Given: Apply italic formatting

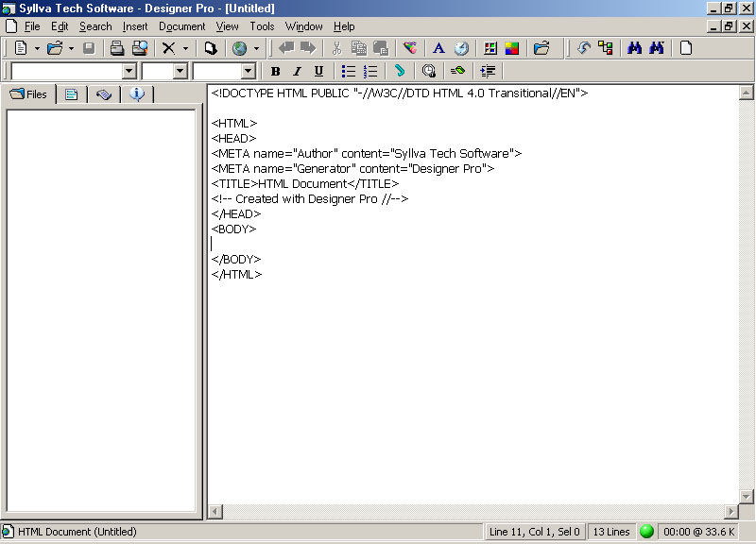Looking at the screenshot, I should point(296,71).
